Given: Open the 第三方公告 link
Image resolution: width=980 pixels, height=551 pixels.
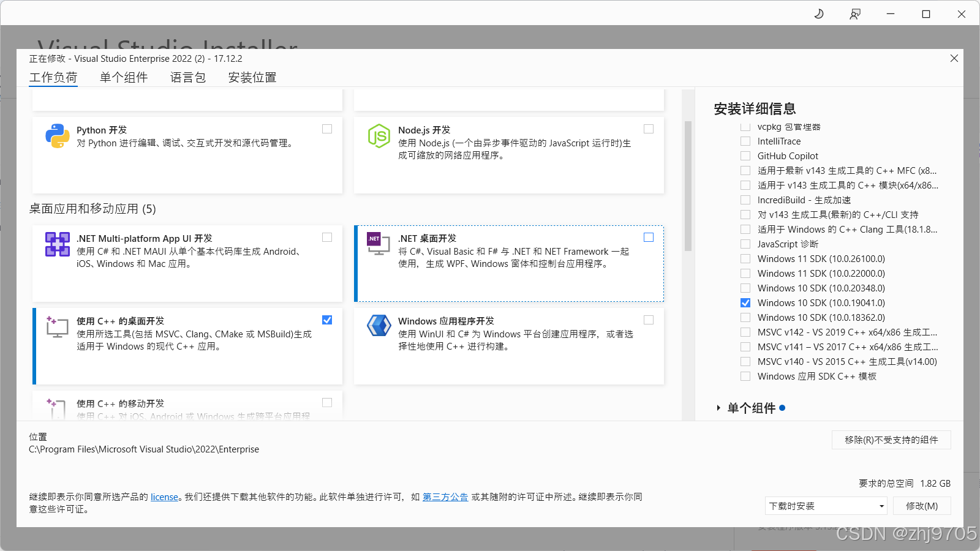Looking at the screenshot, I should (x=445, y=497).
